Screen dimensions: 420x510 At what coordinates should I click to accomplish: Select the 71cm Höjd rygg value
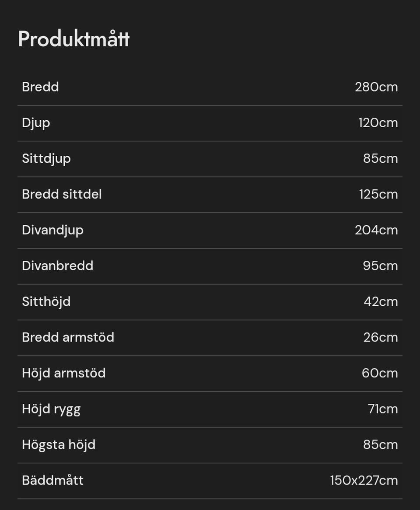point(383,409)
